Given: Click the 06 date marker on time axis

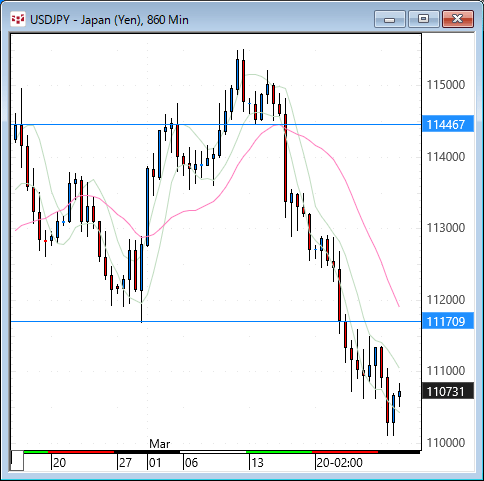Looking at the screenshot, I should (191, 463).
